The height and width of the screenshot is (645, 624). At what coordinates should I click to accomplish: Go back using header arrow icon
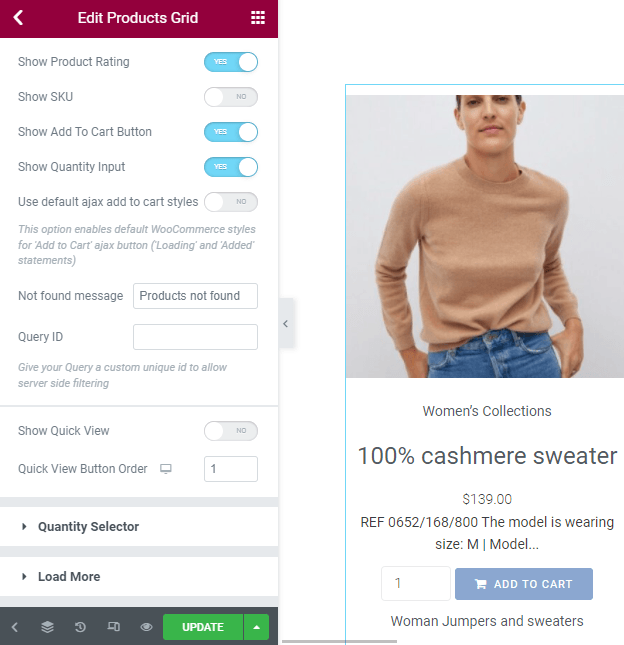tap(18, 18)
